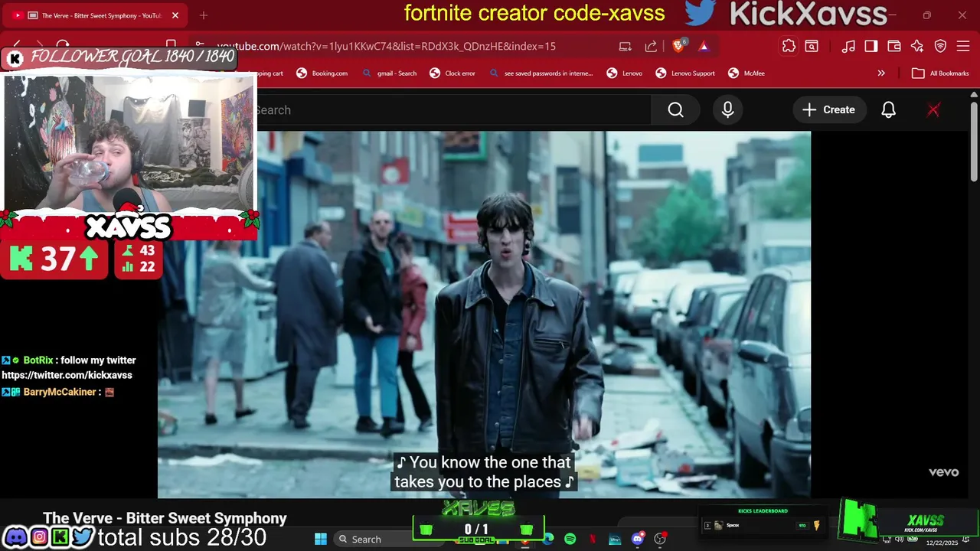
Task: Open the Lenovo bookmark
Action: click(x=624, y=73)
